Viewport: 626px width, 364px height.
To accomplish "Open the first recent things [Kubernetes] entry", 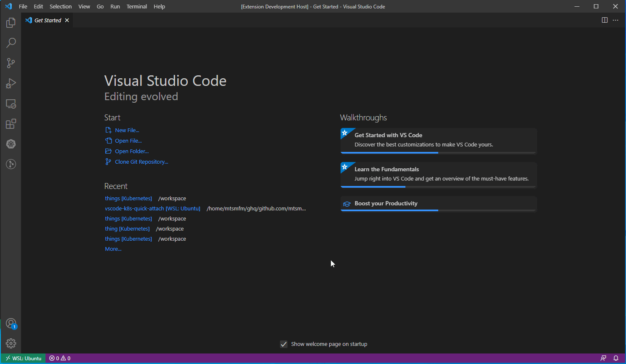I will click(128, 199).
